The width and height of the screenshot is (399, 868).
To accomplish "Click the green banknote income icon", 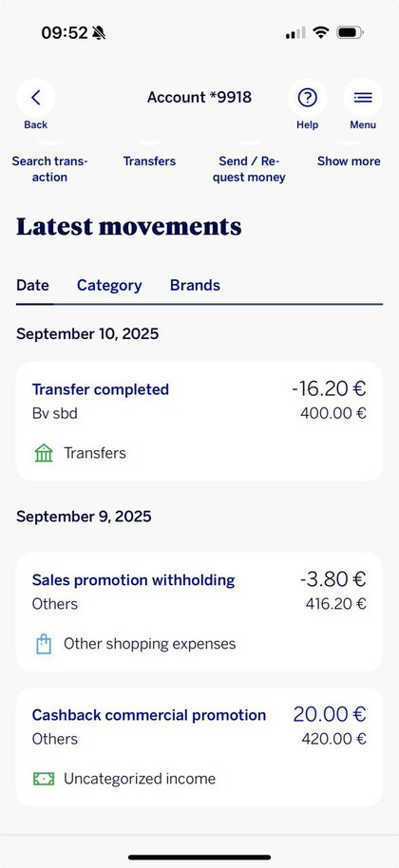I will point(44,780).
